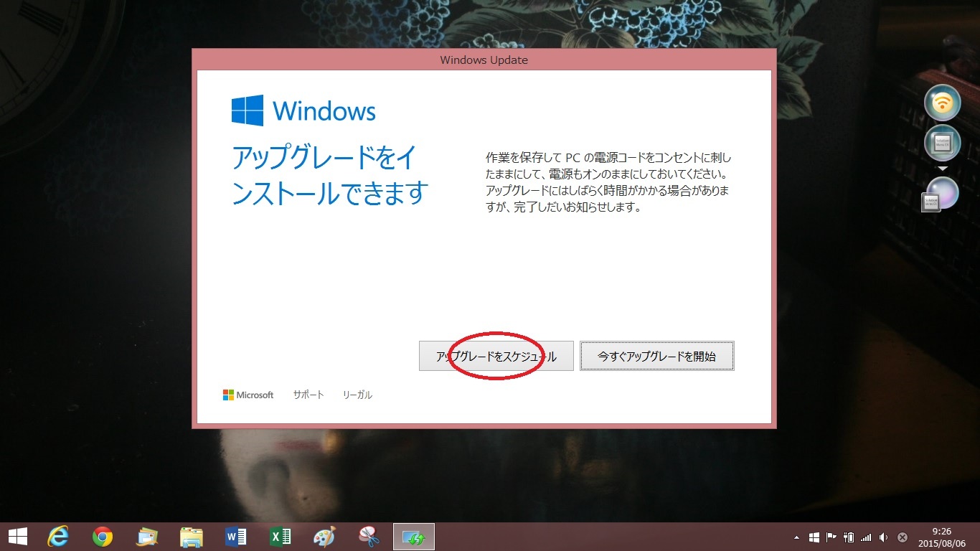
Task: Show hidden tray icons arrow
Action: (796, 537)
